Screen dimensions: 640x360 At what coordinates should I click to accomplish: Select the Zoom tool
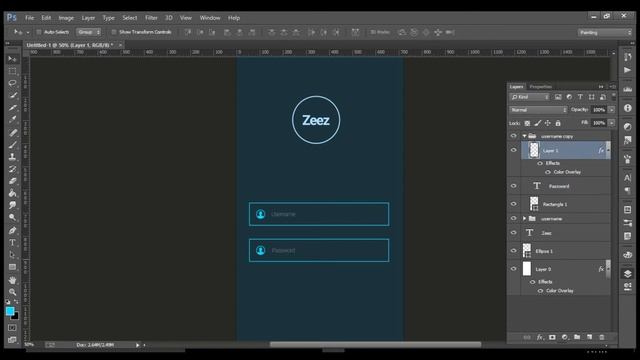coord(12,292)
